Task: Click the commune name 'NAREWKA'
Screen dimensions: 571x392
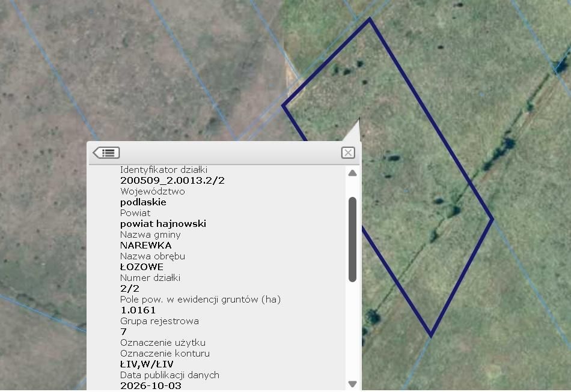Action: [x=145, y=246]
